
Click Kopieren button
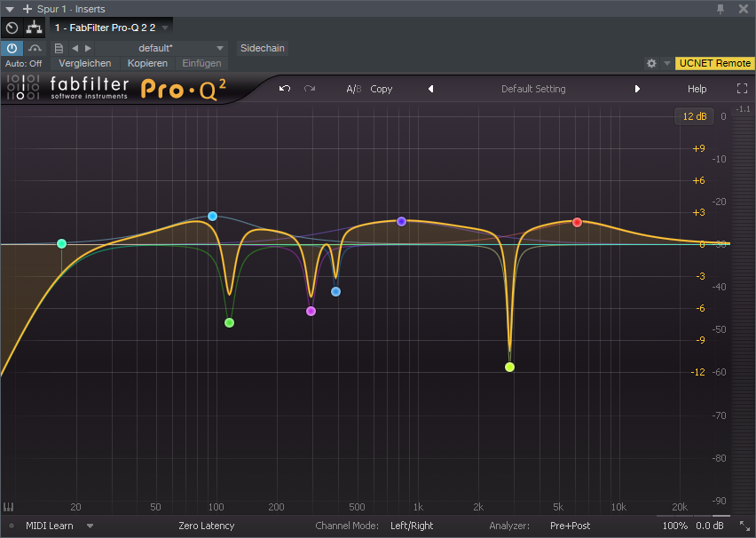147,63
